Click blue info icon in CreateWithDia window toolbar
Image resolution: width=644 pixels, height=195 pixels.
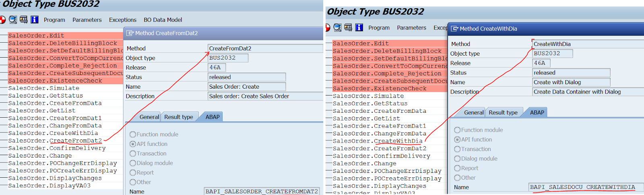(359, 27)
